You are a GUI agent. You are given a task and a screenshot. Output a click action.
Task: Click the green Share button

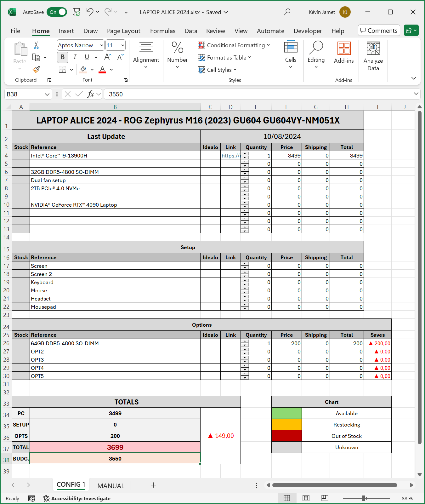click(x=411, y=30)
